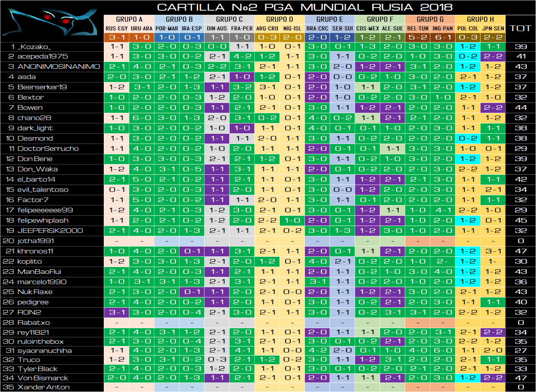Viewport: 536px width, 392px height.
Task: Select player name evil_talentoso
Action: click(x=43, y=190)
